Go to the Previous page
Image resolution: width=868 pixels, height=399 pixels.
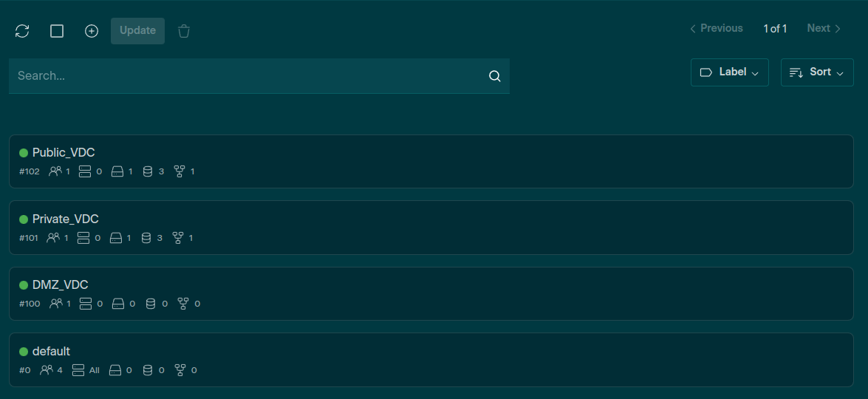click(x=716, y=28)
